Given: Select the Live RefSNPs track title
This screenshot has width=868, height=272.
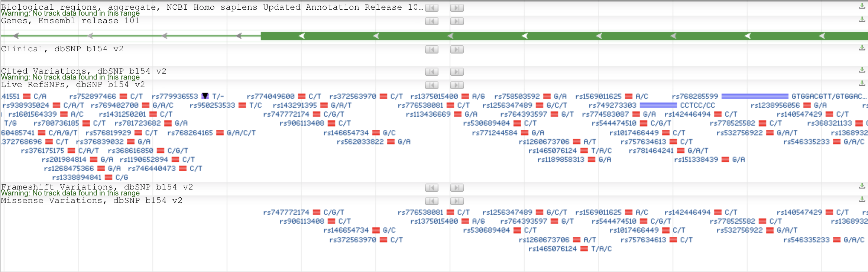Looking at the screenshot, I should pos(73,85).
